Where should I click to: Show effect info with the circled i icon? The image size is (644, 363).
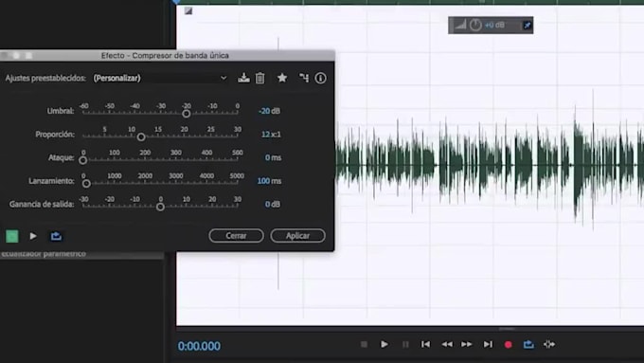[320, 78]
